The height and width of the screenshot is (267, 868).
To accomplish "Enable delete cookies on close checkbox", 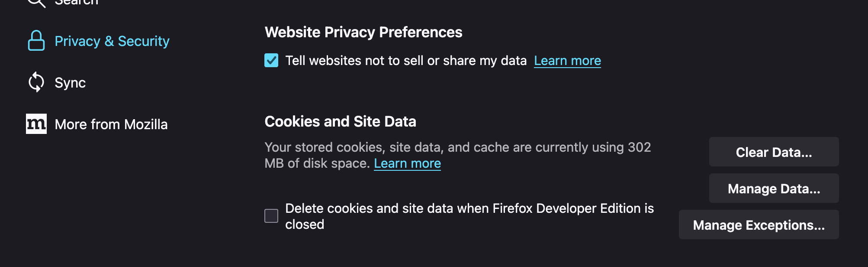I will [x=271, y=216].
